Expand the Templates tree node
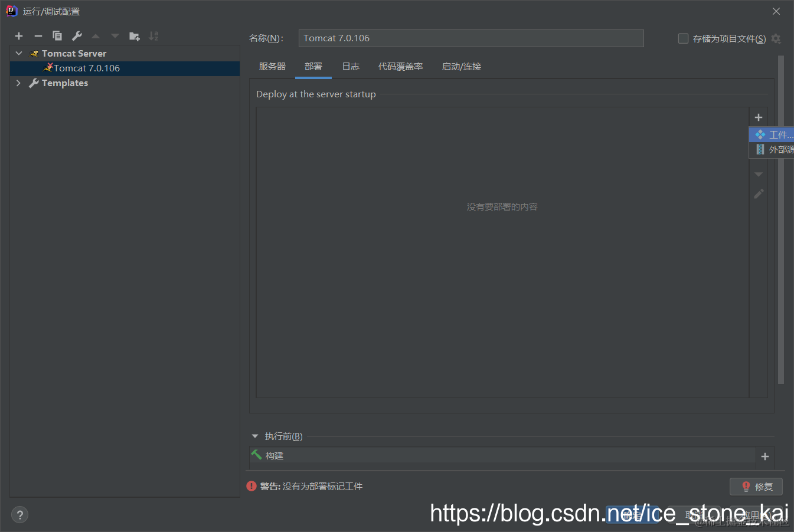Screen dimensions: 794x532 (x=19, y=83)
